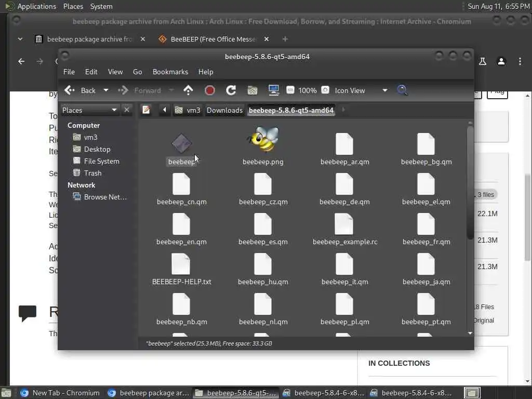Open the Bookmarks menu
Viewport: 532px width, 399px height.
[x=170, y=72]
